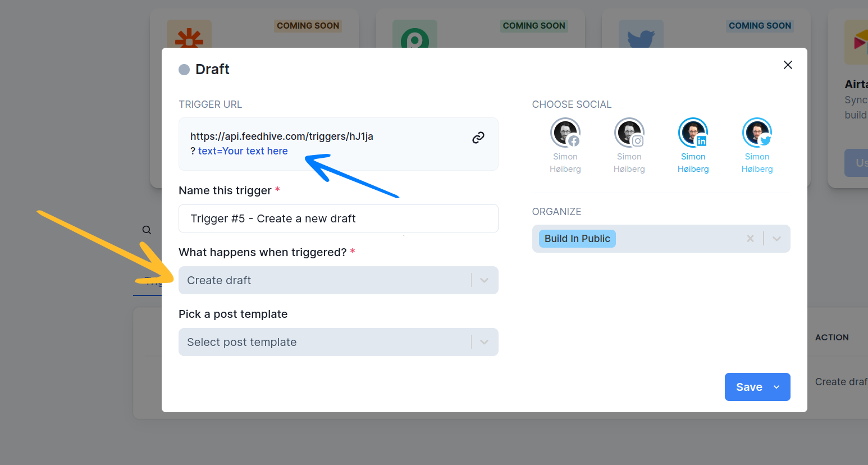Click the search magnifier icon behind dialog
The width and height of the screenshot is (868, 465).
click(147, 230)
